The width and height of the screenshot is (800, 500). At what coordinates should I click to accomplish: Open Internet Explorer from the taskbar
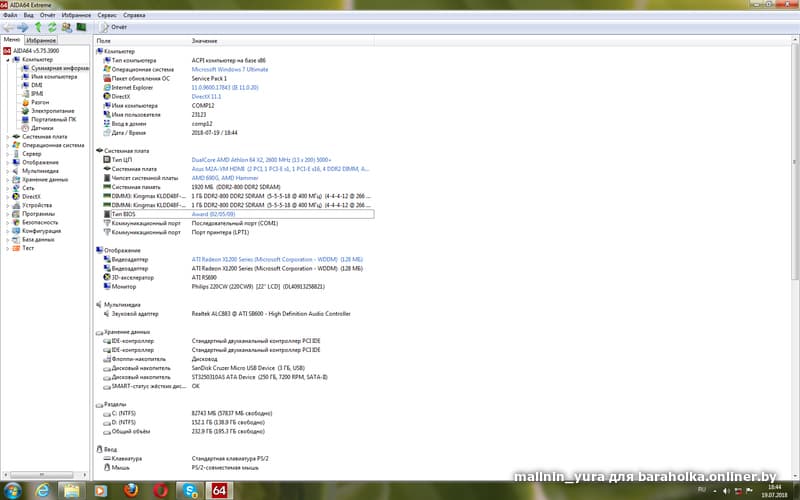pos(44,491)
